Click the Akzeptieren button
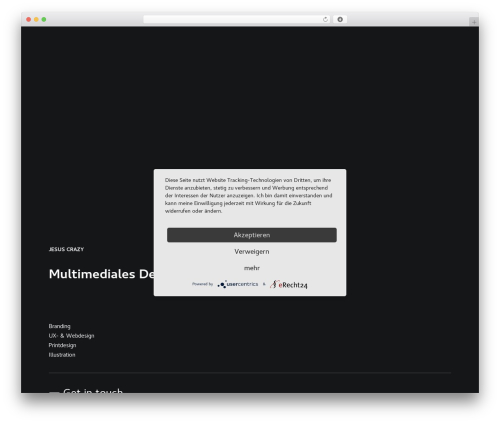The height and width of the screenshot is (423, 500). point(252,235)
